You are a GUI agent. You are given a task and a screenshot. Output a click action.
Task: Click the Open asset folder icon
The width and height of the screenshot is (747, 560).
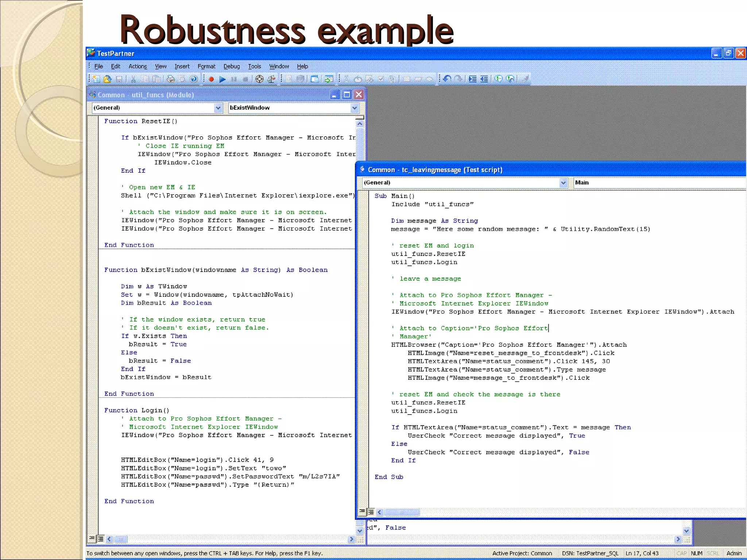(107, 79)
